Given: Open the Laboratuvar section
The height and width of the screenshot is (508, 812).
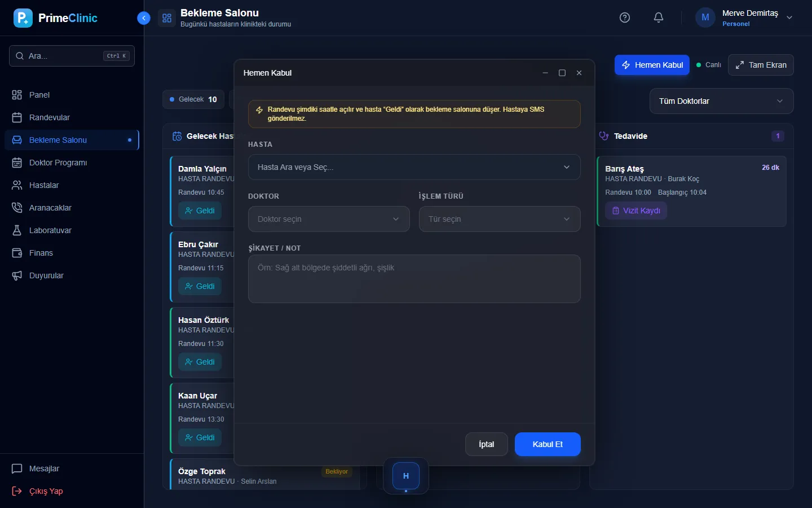Looking at the screenshot, I should pyautogui.click(x=72, y=230).
